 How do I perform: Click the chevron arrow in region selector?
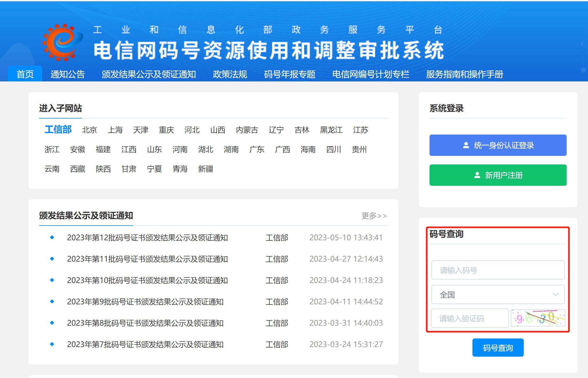click(x=555, y=294)
